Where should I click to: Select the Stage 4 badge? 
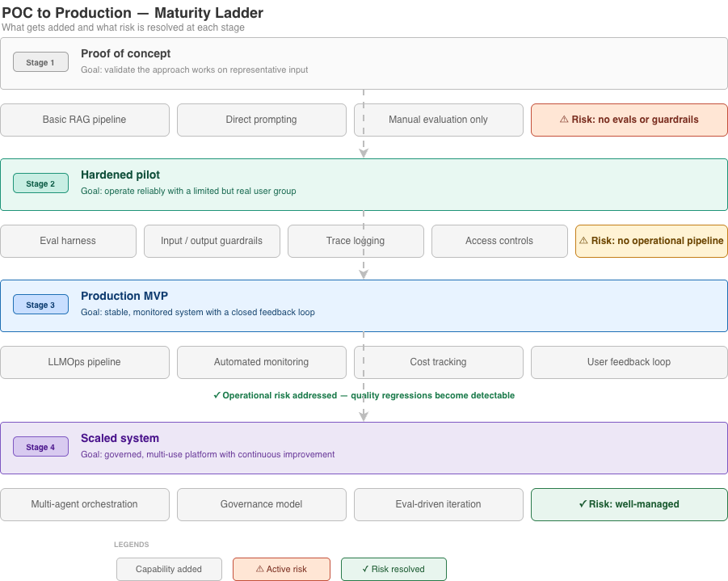tap(40, 446)
